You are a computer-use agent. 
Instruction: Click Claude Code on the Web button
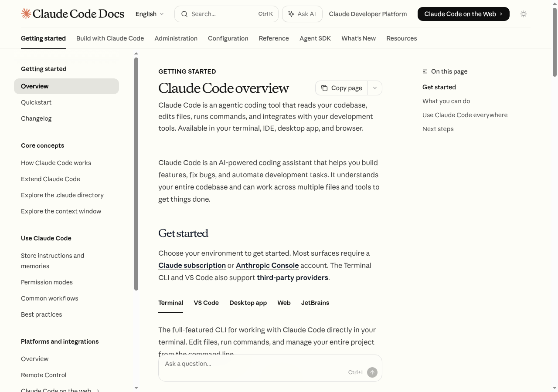coord(463,14)
